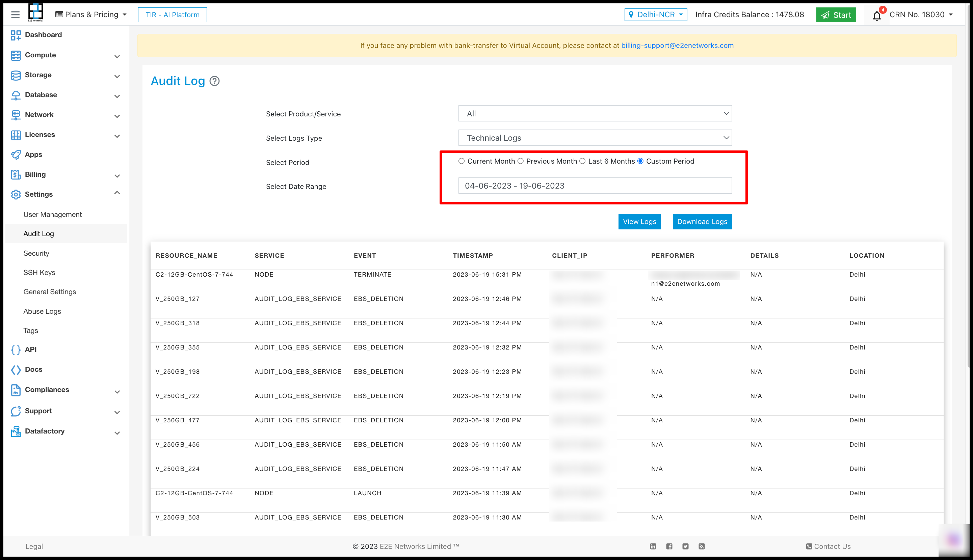Open the Legal footer link

(x=34, y=546)
